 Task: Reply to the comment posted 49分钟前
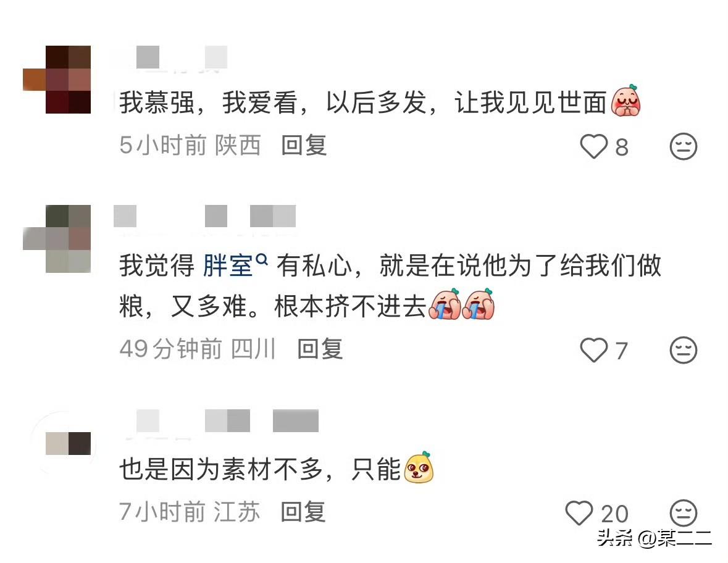(320, 349)
